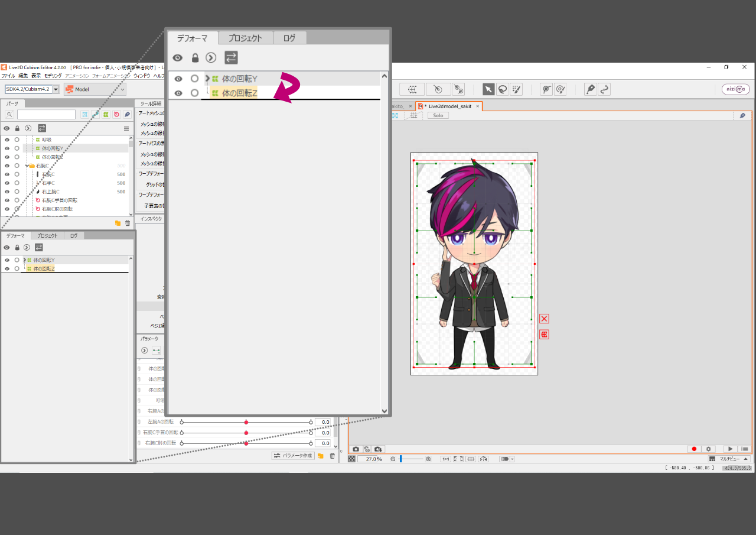
Task: Adjust the 右腕C肘の回転 parameter slider
Action: (x=246, y=443)
